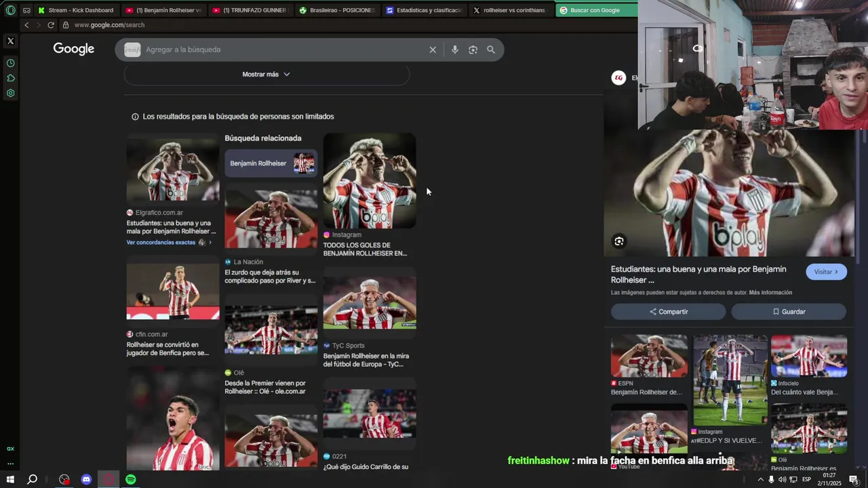Click the volume icon in system tray
This screenshot has height=488, width=868.
point(782,480)
